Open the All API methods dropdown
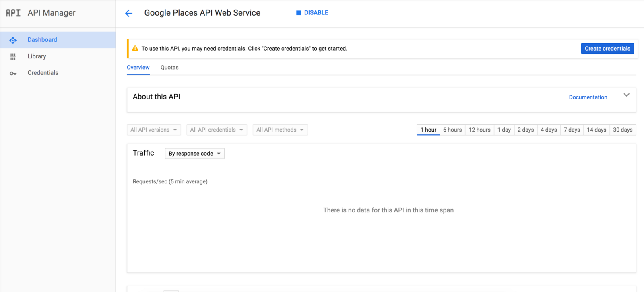 click(x=280, y=130)
